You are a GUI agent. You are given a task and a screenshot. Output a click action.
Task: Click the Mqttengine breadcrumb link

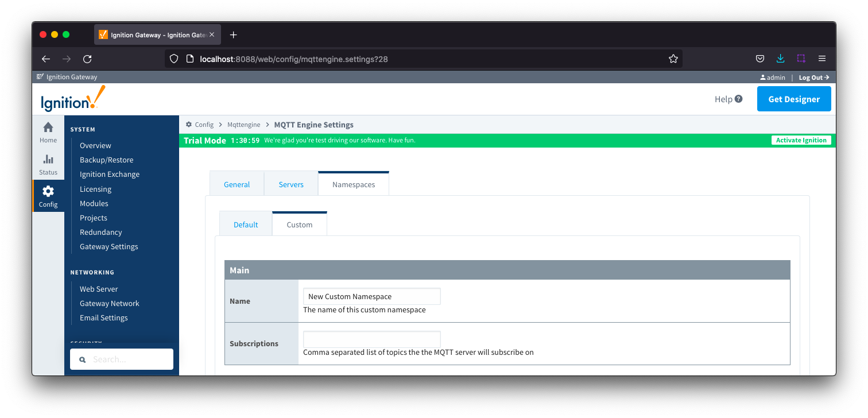(244, 125)
